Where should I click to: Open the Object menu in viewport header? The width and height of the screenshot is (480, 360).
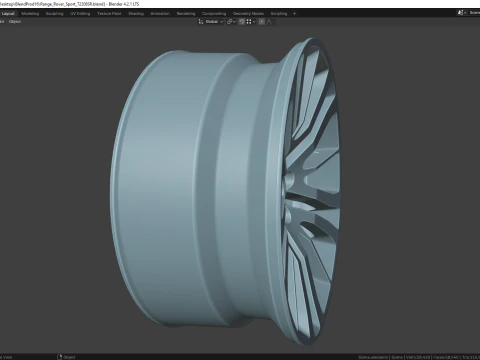coord(15,22)
